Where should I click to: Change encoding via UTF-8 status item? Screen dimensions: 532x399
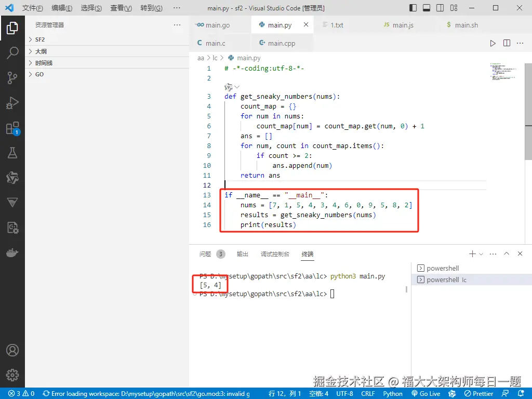pyautogui.click(x=344, y=394)
